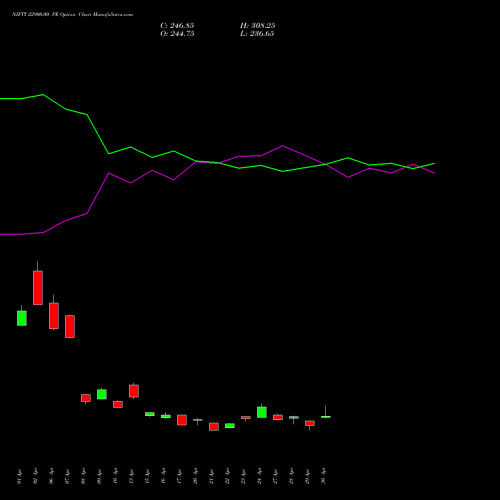Click the high value H: 308.25
The image size is (500, 500).
(257, 25)
